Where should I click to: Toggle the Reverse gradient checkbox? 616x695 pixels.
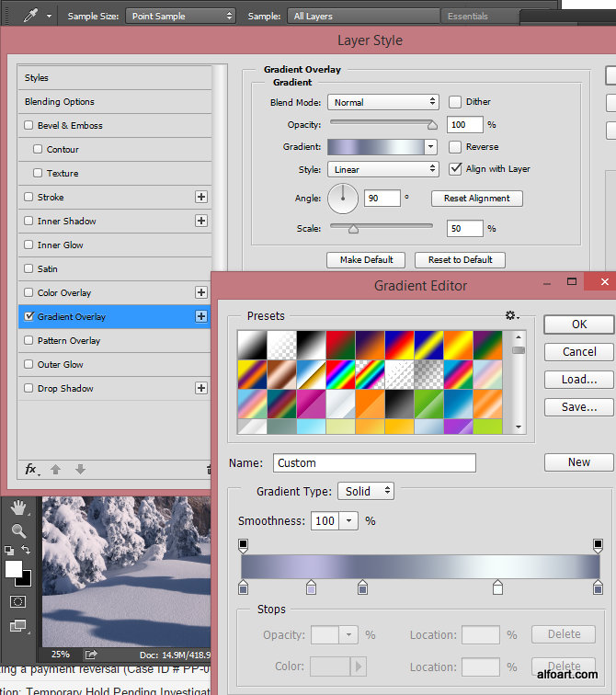click(x=455, y=147)
